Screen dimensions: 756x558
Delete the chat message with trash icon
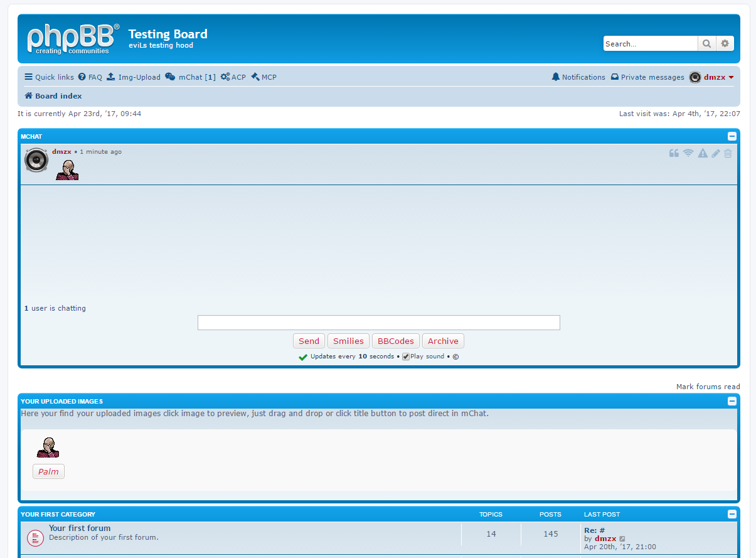click(728, 153)
